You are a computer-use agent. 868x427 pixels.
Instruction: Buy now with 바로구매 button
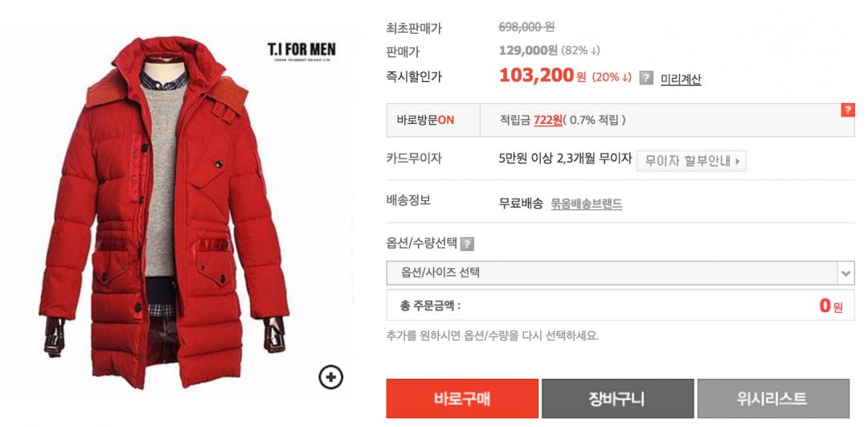(x=462, y=399)
